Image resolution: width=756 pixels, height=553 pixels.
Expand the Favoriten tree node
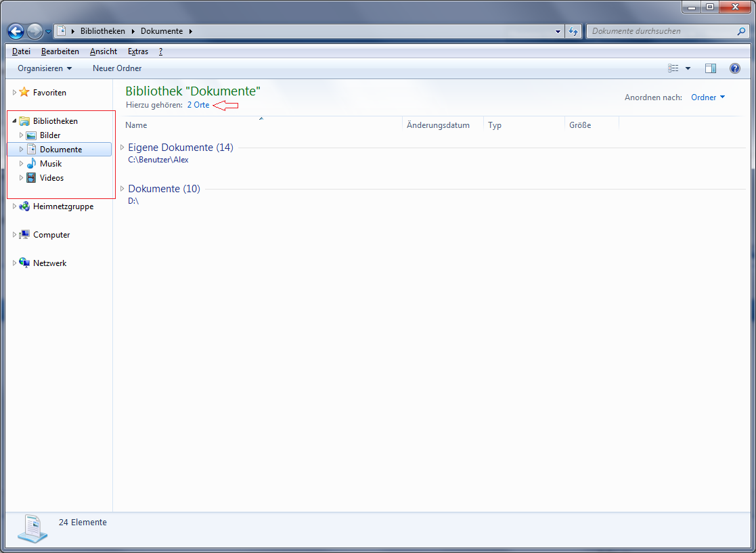pyautogui.click(x=14, y=92)
